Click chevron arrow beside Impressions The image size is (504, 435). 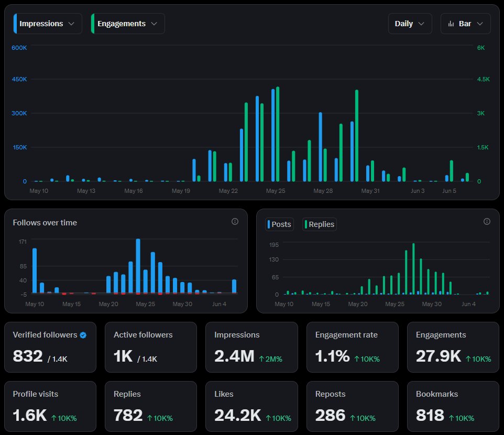[71, 24]
